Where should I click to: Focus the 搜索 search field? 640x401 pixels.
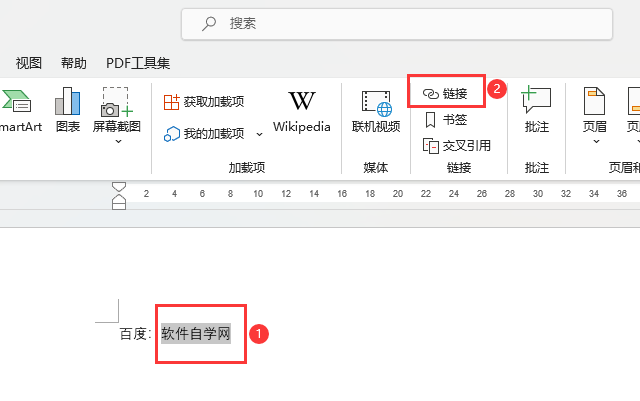(x=397, y=24)
